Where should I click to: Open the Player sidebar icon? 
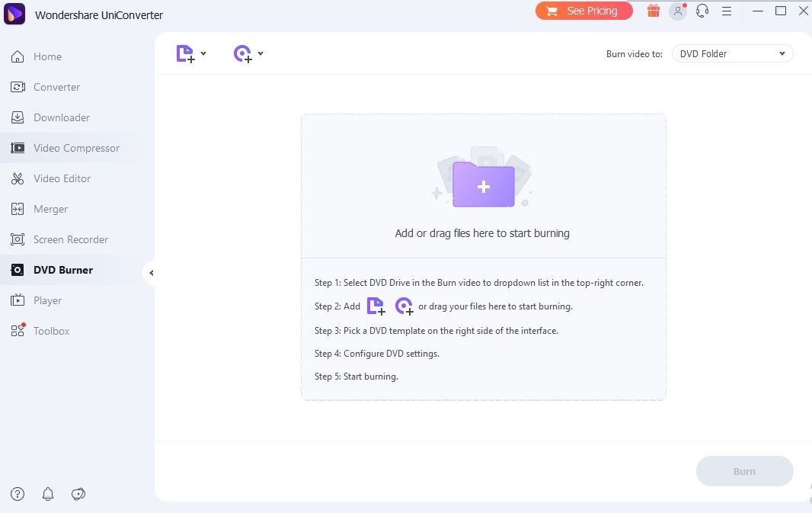coord(18,300)
